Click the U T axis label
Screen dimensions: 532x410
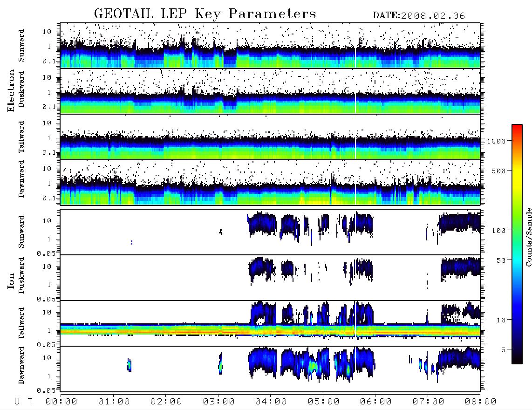pos(23,402)
